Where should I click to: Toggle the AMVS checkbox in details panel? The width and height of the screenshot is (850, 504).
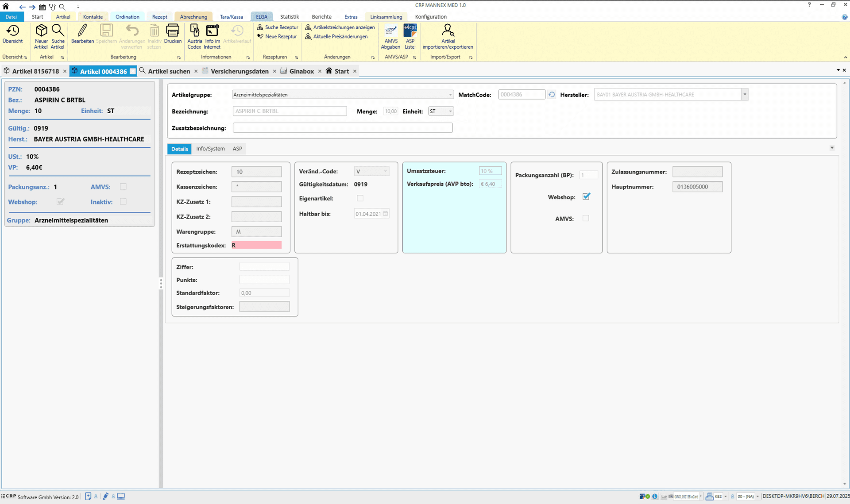586,218
